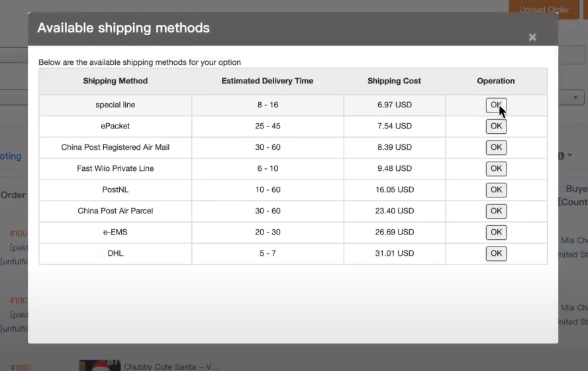
Task: Confirm Fast Wiio Private Line with OK
Action: (496, 168)
